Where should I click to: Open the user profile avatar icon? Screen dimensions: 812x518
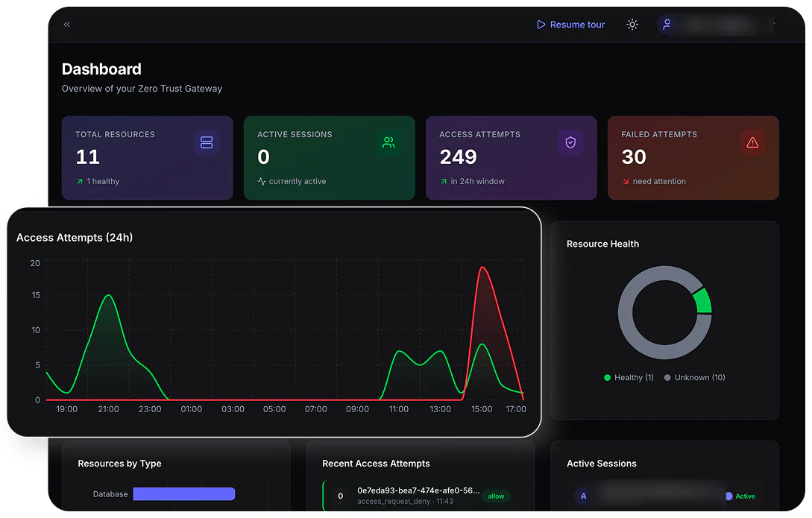pos(667,25)
